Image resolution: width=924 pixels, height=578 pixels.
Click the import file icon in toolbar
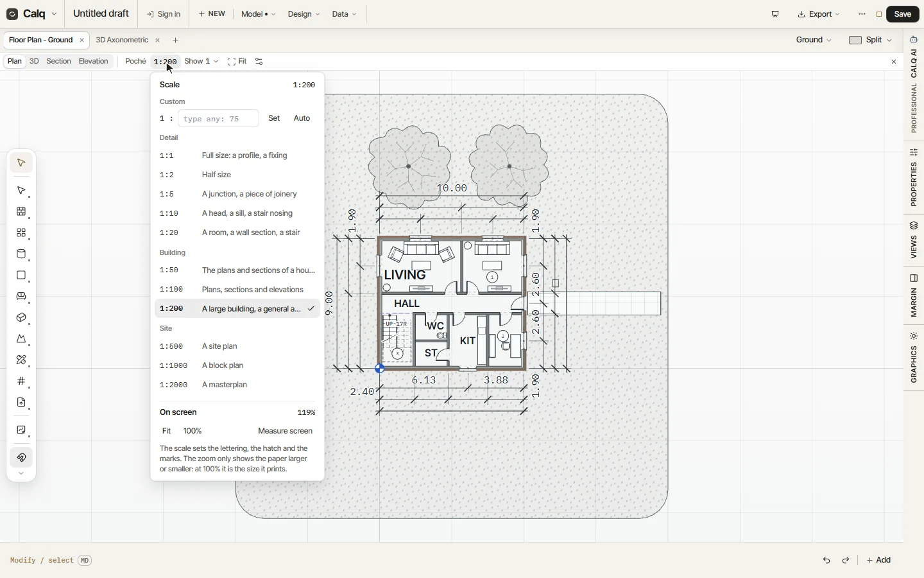pos(21,403)
